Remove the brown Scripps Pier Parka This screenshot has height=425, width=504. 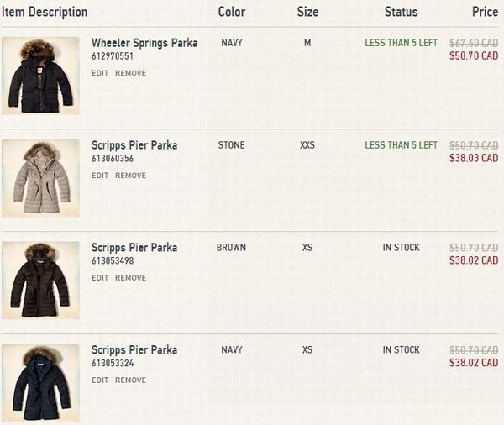point(130,278)
